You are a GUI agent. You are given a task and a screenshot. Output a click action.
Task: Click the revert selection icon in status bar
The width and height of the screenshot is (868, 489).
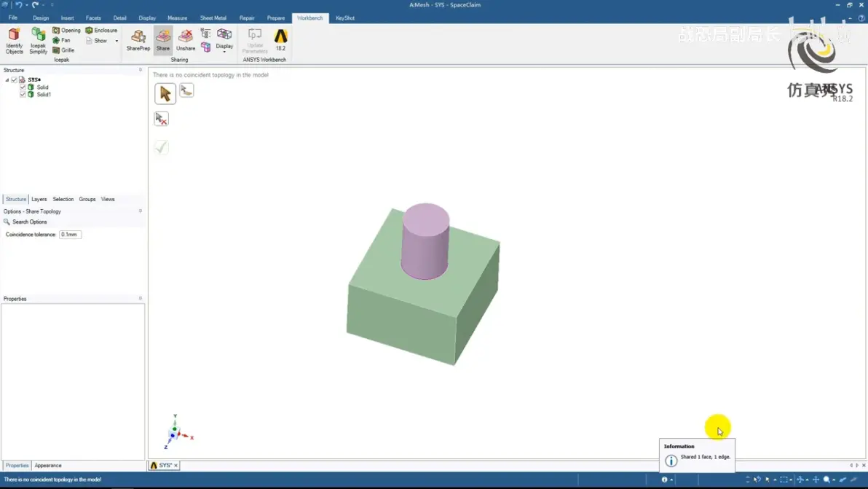point(757,480)
